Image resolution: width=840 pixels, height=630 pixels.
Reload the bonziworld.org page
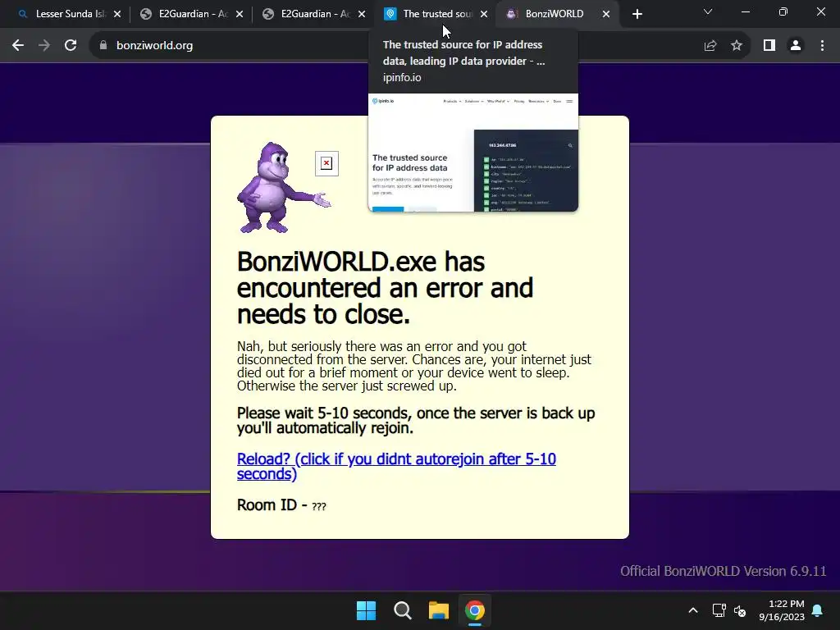[71, 46]
